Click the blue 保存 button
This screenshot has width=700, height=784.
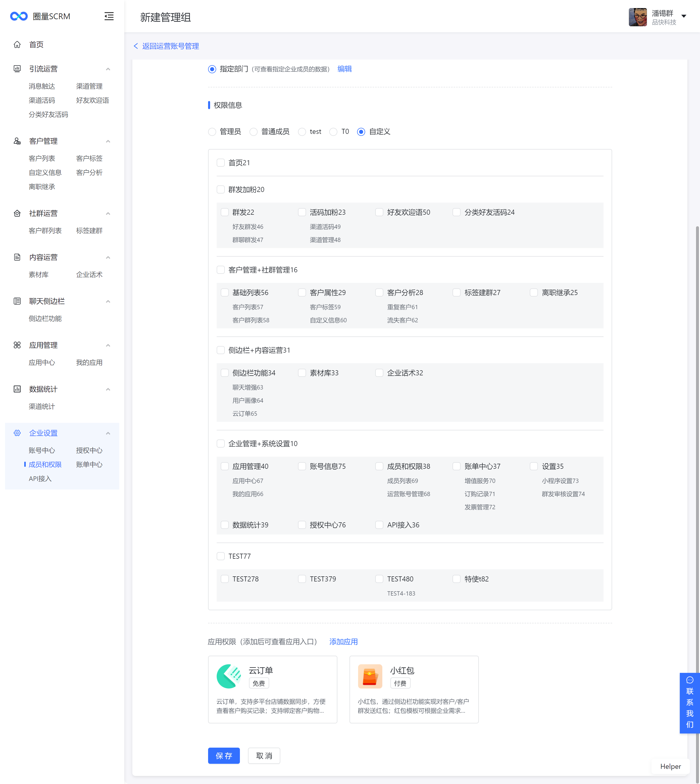tap(224, 756)
